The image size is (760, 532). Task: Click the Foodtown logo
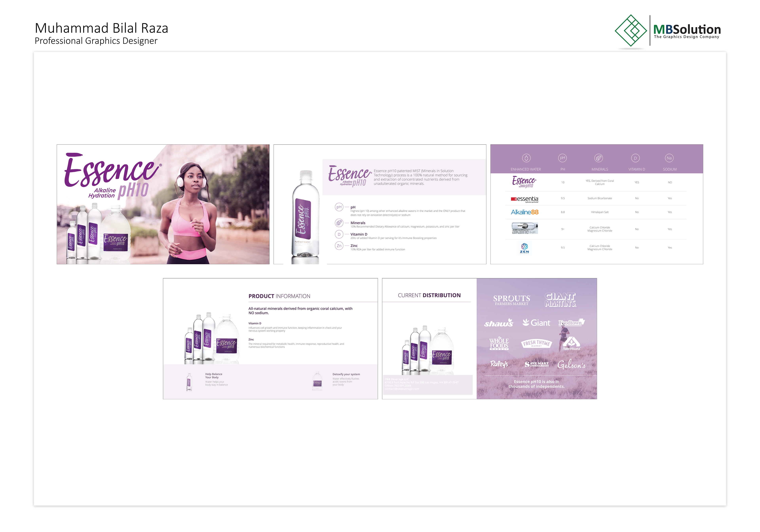[x=571, y=322]
